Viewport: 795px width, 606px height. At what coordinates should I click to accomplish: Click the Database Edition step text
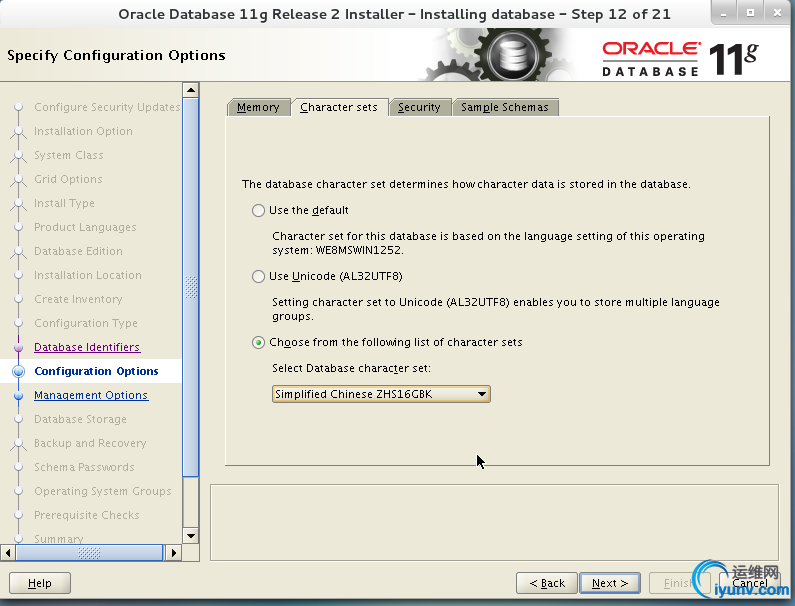(x=79, y=252)
